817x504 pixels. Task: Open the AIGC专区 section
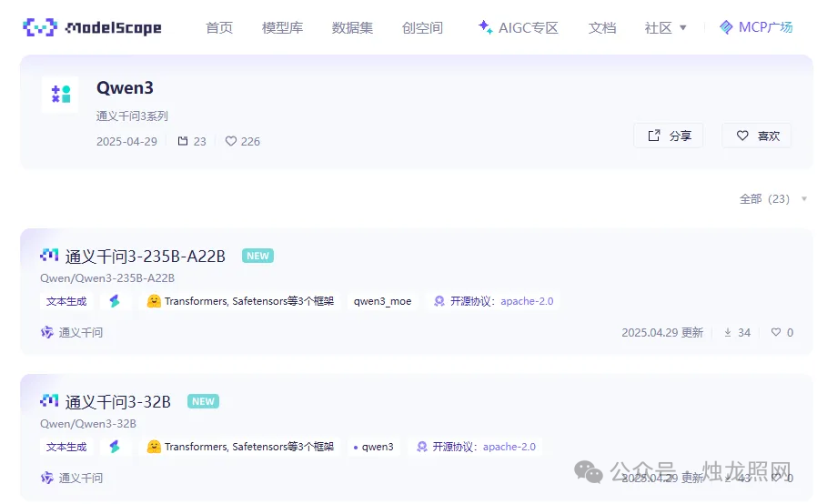pyautogui.click(x=528, y=27)
